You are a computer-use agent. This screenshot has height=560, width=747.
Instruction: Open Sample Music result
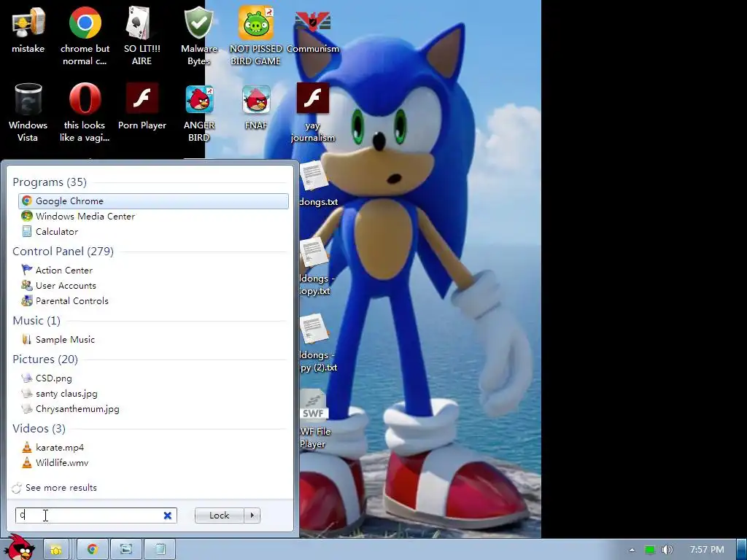click(153, 340)
